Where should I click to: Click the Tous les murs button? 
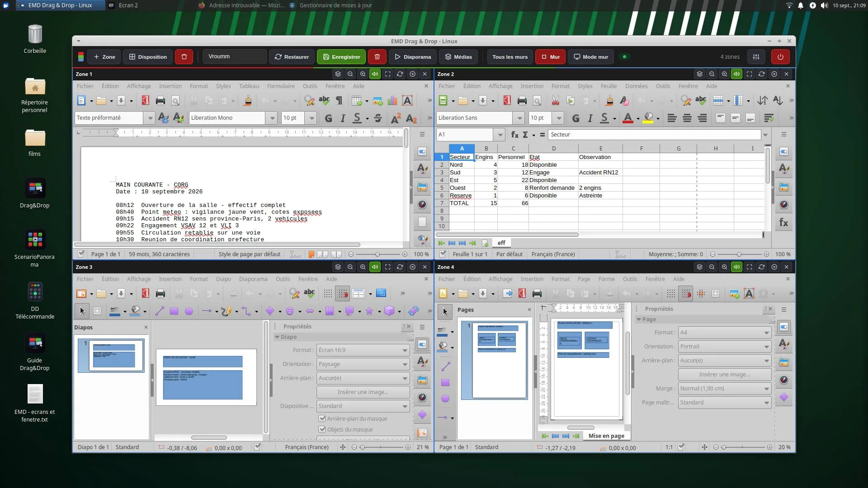click(510, 57)
